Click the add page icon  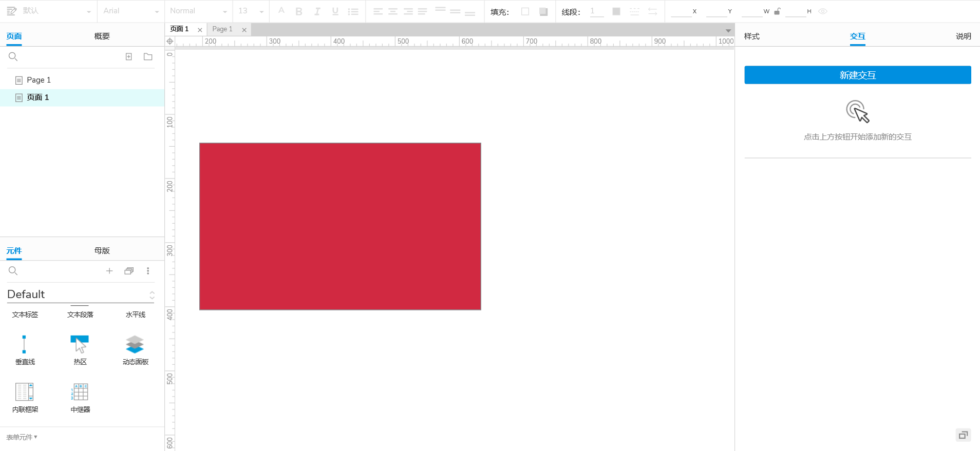pyautogui.click(x=129, y=56)
